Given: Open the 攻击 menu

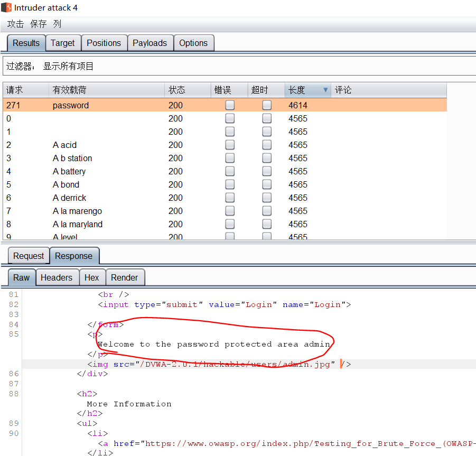Looking at the screenshot, I should (15, 24).
